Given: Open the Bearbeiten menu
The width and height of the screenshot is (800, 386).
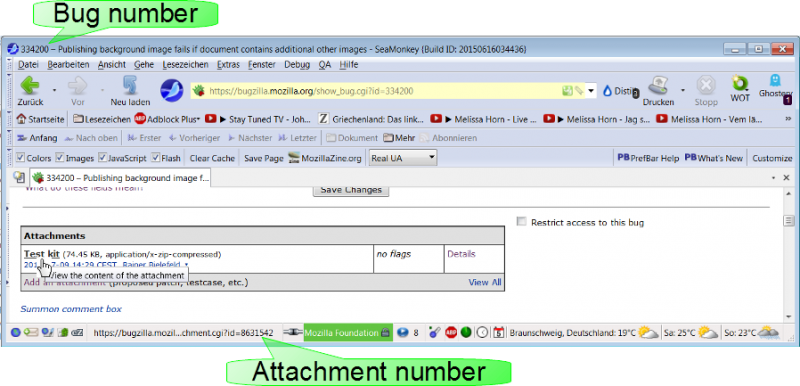Looking at the screenshot, I should pyautogui.click(x=68, y=65).
